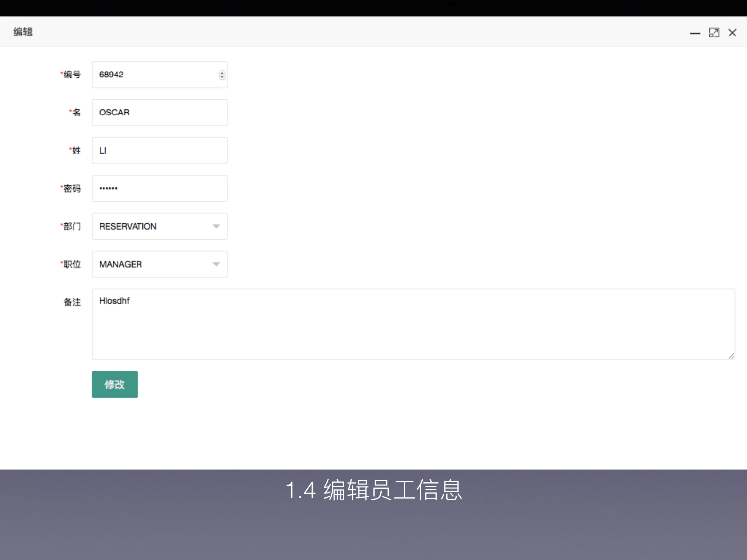Click the textarea resize grip
This screenshot has height=560, width=747.
(x=731, y=355)
